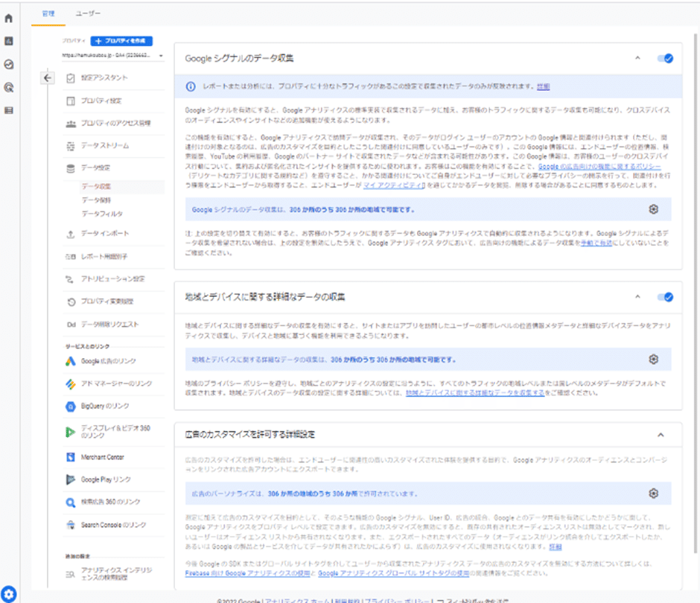The width and height of the screenshot is (700, 603).
Task: Switch to the 管理 tab
Action: coord(48,14)
